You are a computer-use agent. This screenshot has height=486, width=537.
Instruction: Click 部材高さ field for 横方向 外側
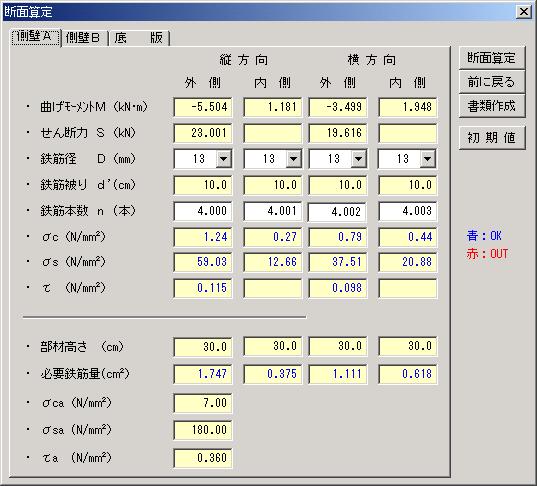338,346
